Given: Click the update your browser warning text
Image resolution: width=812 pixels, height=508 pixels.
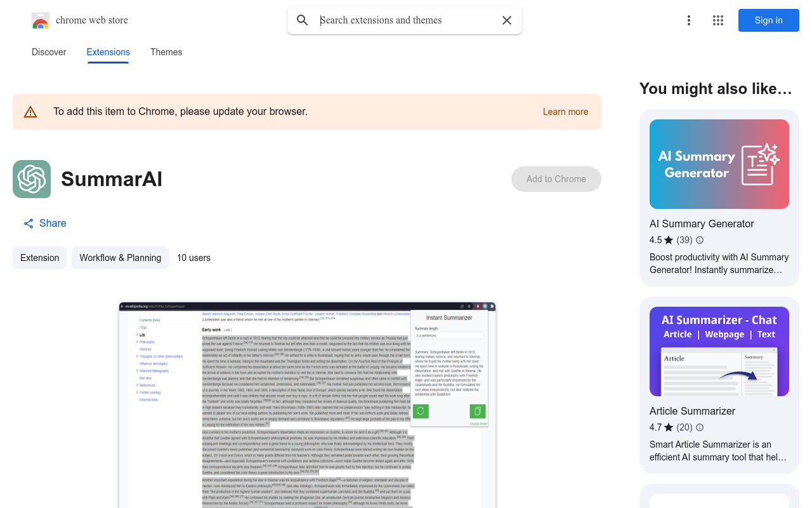Looking at the screenshot, I should 180,112.
